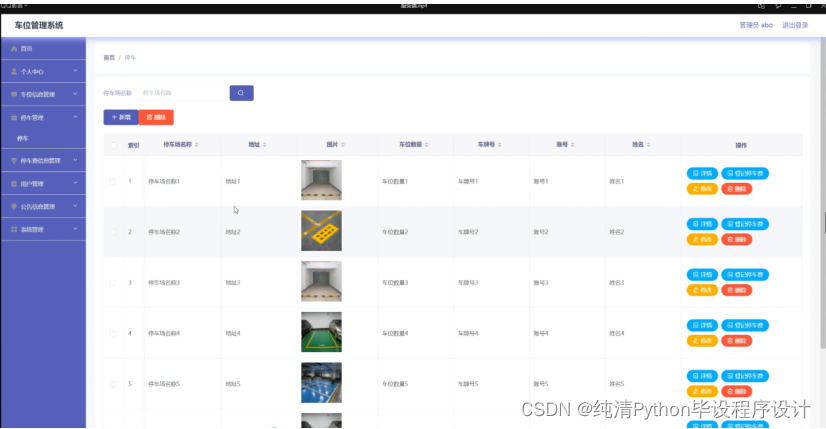
Task: Click 删除 for row 停车场名称1
Action: coord(736,189)
